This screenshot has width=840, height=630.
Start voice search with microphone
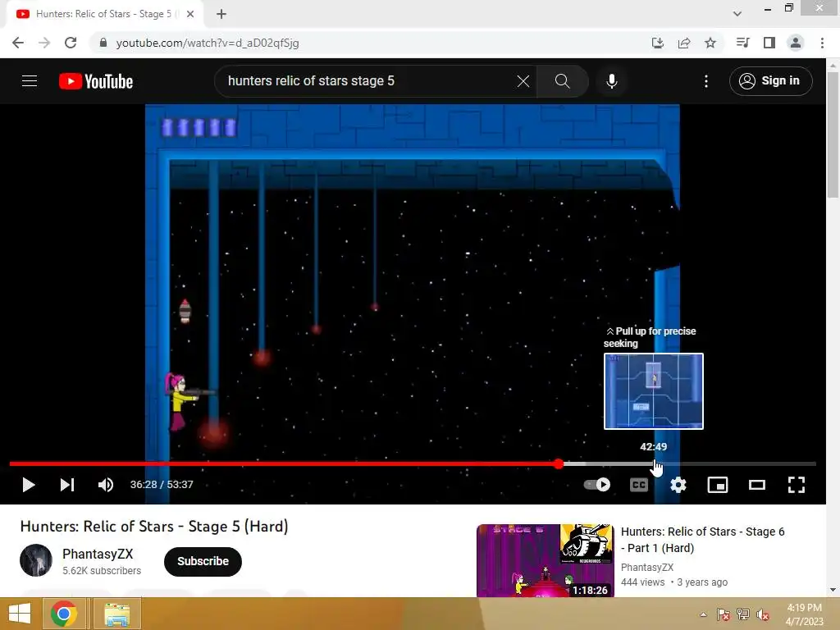[x=611, y=81]
